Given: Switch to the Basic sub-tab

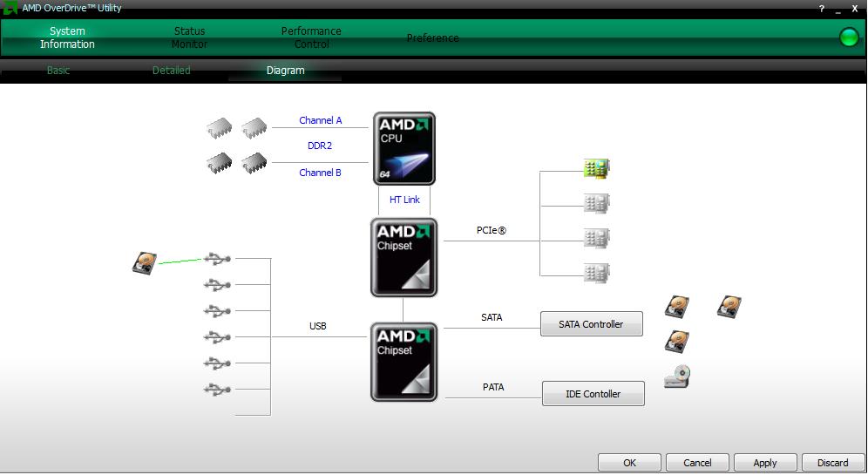Looking at the screenshot, I should click(58, 71).
